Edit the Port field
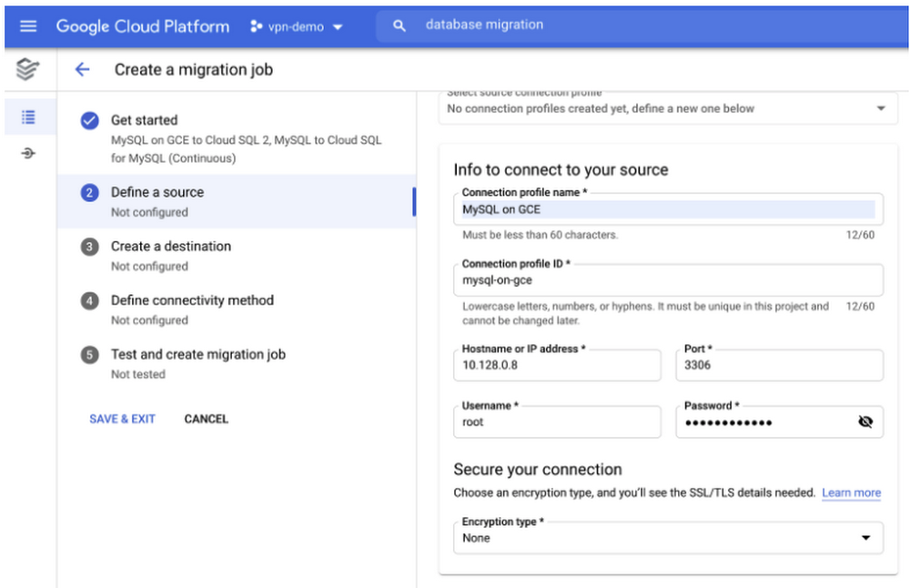The height and width of the screenshot is (588, 910). coord(780,365)
